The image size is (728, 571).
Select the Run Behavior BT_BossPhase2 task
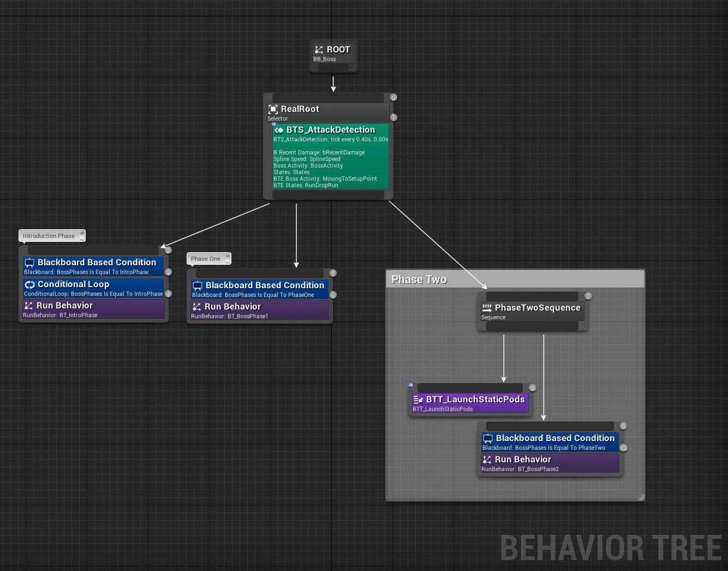(x=550, y=463)
